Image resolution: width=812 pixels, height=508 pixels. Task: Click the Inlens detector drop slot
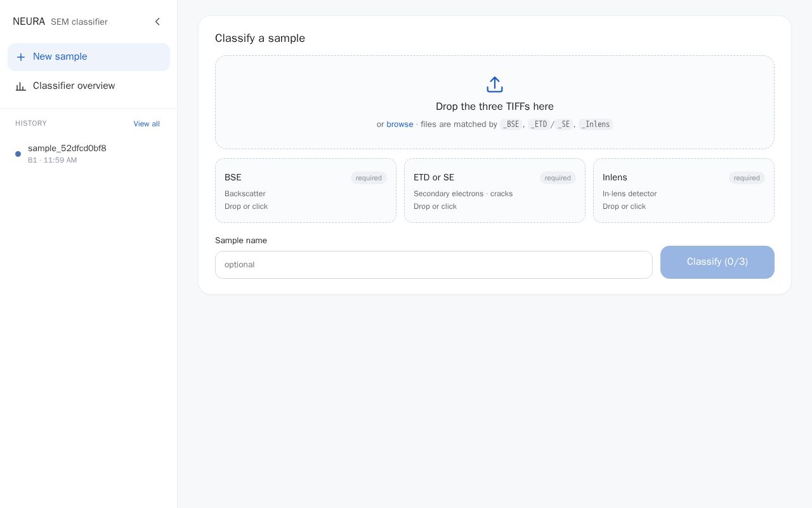[684, 190]
